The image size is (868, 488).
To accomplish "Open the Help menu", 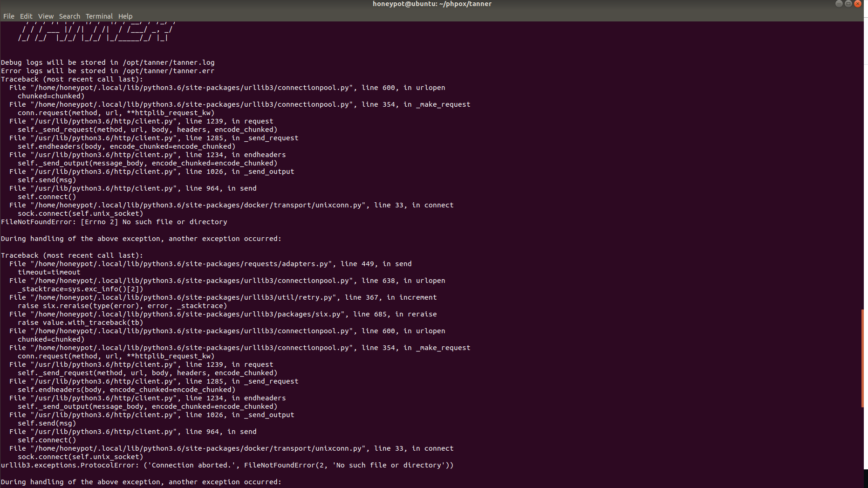I will coord(125,16).
